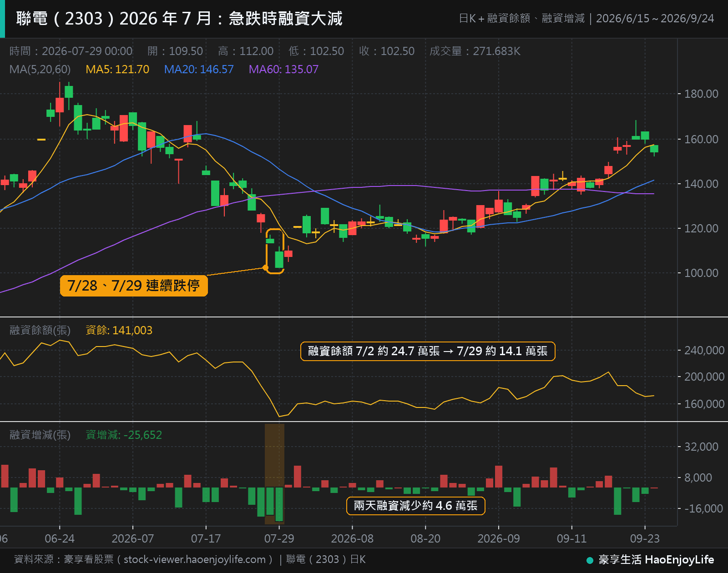Click the MA5: 121.70 legend label
The width and height of the screenshot is (728, 573).
[x=117, y=69]
